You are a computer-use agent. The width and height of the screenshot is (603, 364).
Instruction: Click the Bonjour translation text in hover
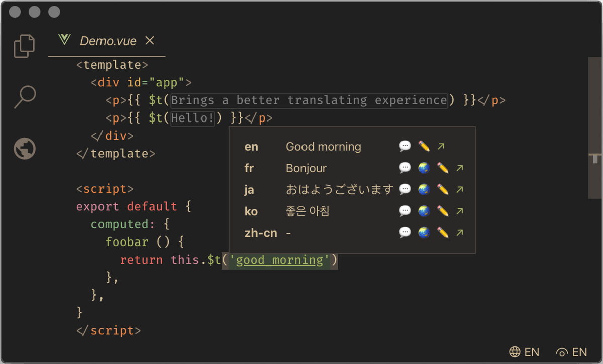pos(306,168)
